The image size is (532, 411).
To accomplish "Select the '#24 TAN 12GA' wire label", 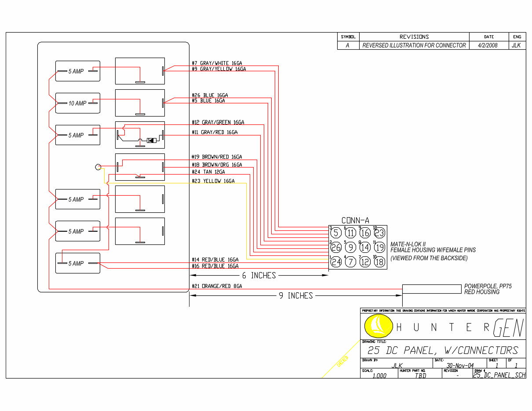I will pyautogui.click(x=208, y=171).
